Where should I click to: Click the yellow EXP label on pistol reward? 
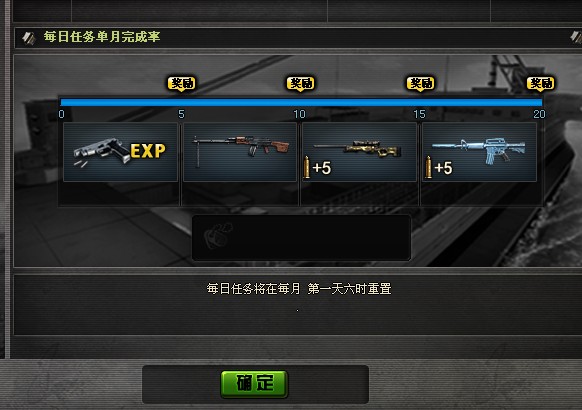pyautogui.click(x=148, y=151)
